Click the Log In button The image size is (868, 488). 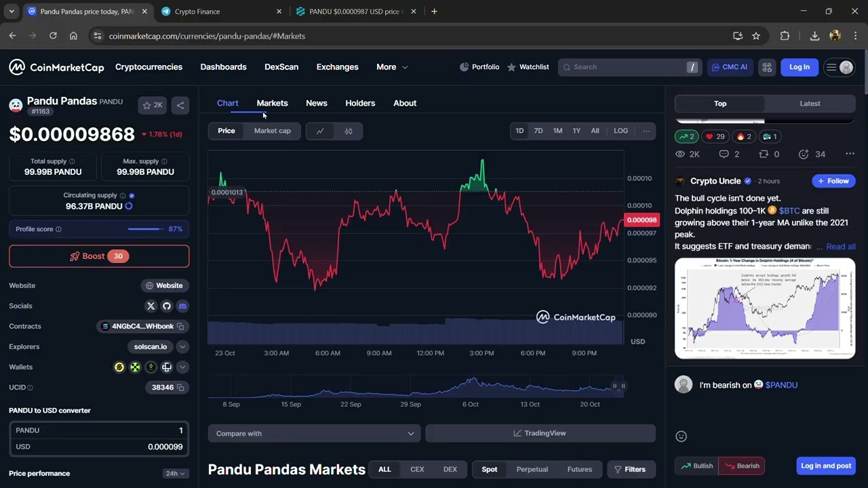click(x=800, y=67)
